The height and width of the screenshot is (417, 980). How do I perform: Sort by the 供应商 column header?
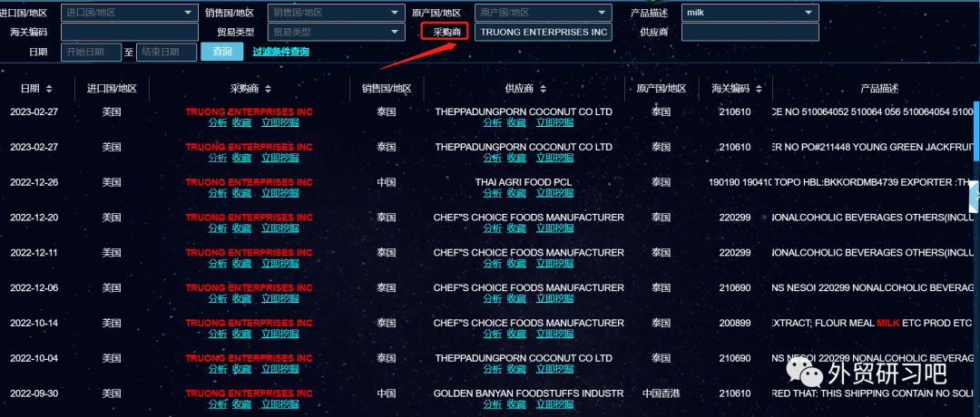coord(525,89)
